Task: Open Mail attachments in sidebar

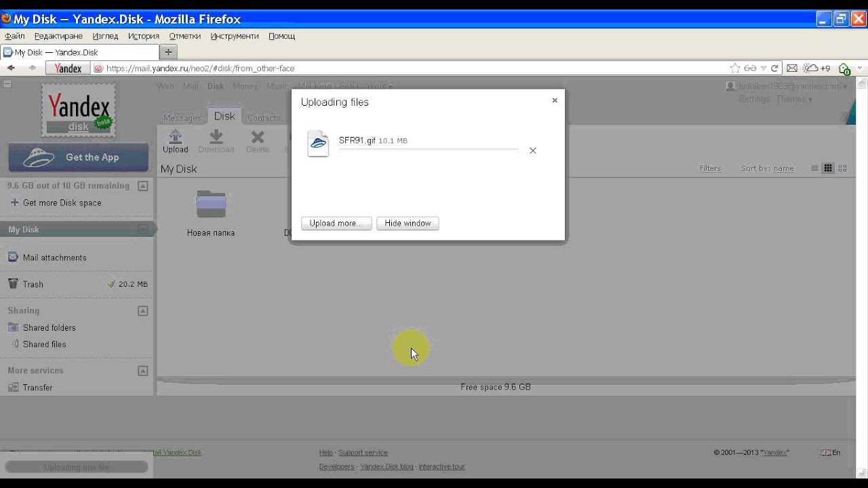Action: click(54, 258)
